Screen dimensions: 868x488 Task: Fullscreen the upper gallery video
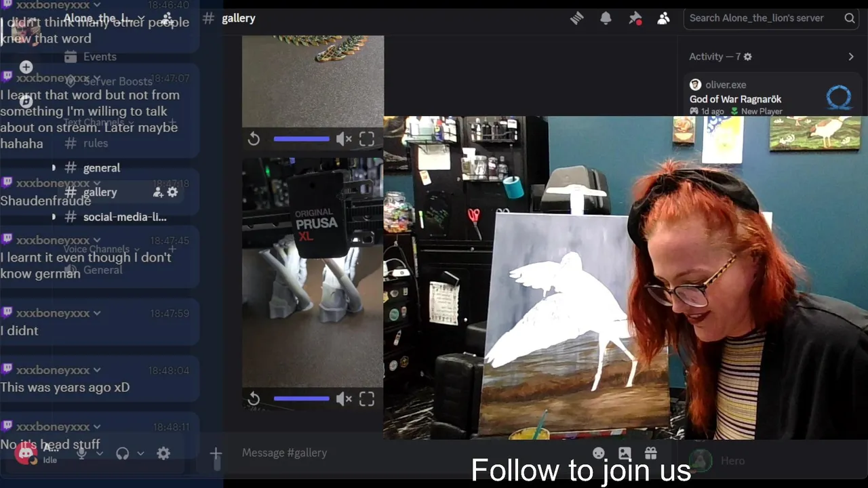[367, 139]
